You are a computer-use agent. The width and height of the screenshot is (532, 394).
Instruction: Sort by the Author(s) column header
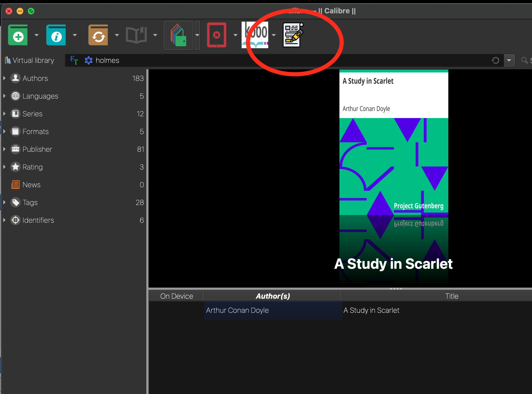pos(273,296)
